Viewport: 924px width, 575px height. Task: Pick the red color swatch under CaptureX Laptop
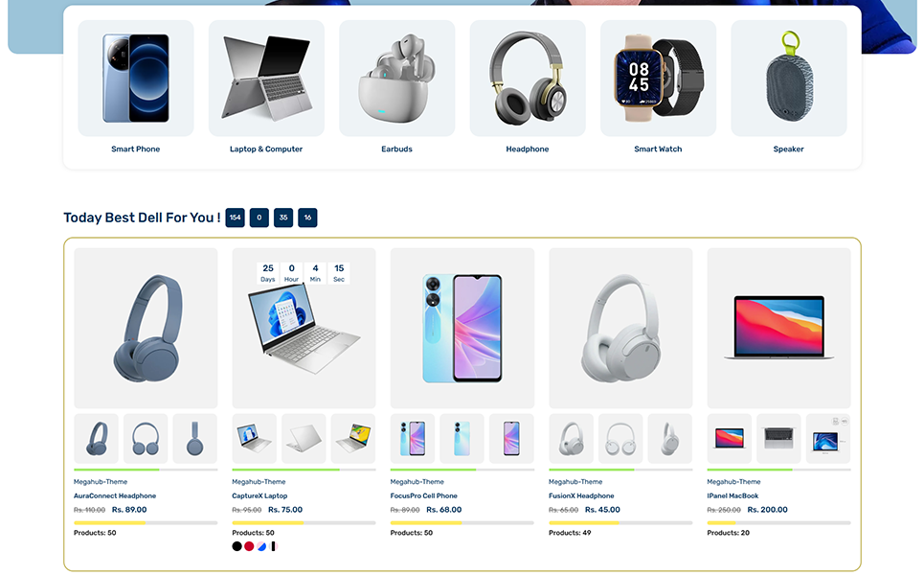[249, 546]
